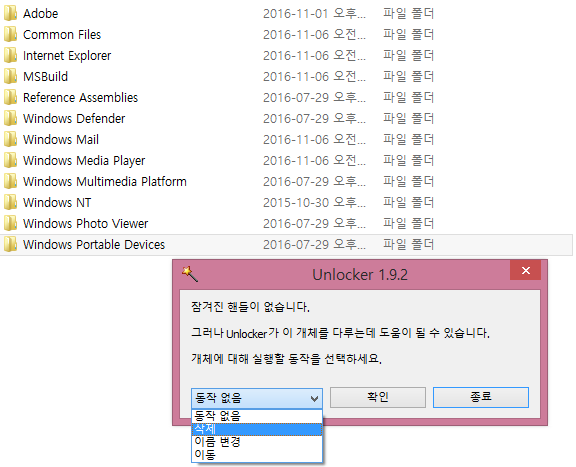Click the date cell of Reference Assemblies

click(x=314, y=97)
